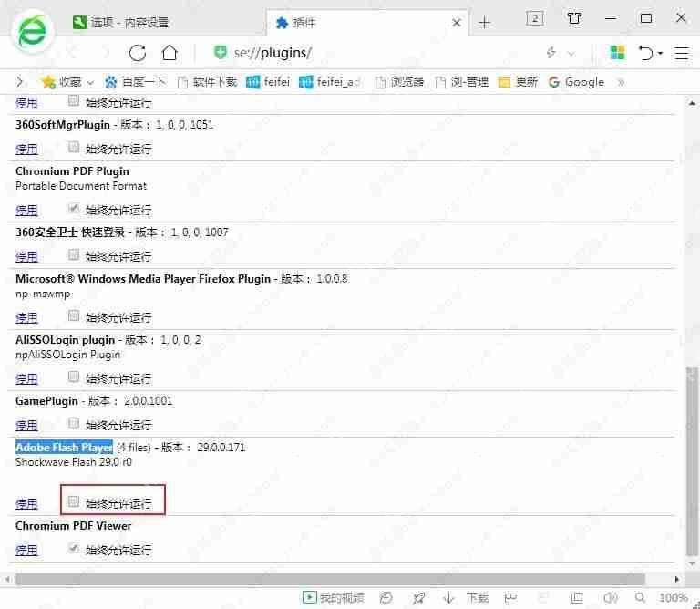Viewport: 700px width, 609px height.
Task: Open the feifei bookmark
Action: tap(268, 82)
